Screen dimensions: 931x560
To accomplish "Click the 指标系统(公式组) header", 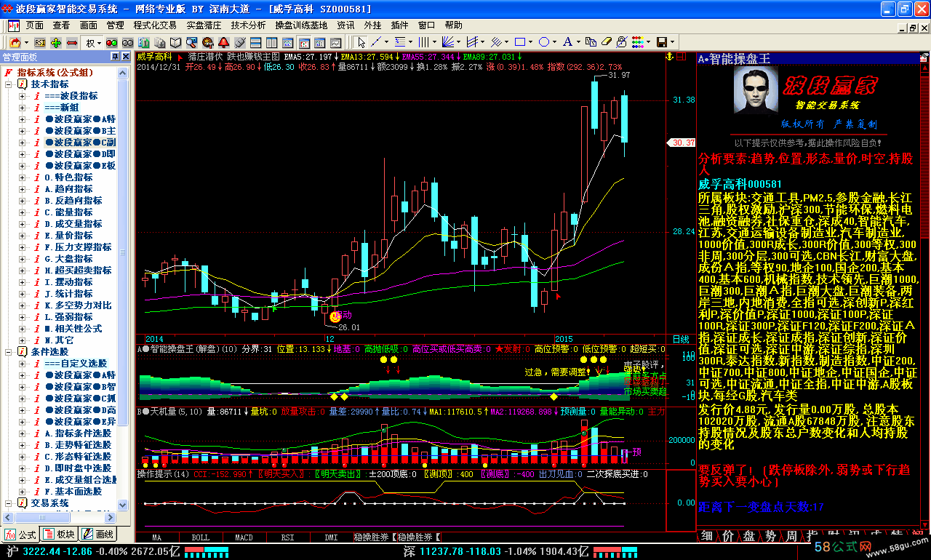I will click(55, 73).
